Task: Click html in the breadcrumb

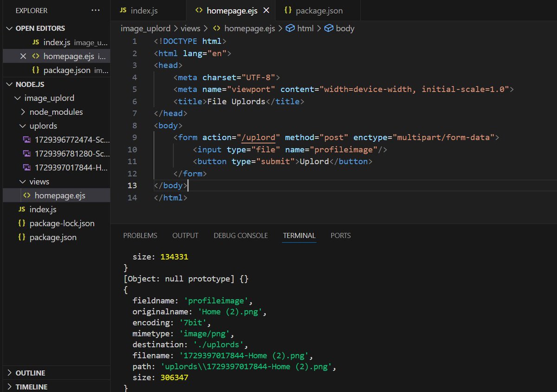Action: pyautogui.click(x=305, y=28)
